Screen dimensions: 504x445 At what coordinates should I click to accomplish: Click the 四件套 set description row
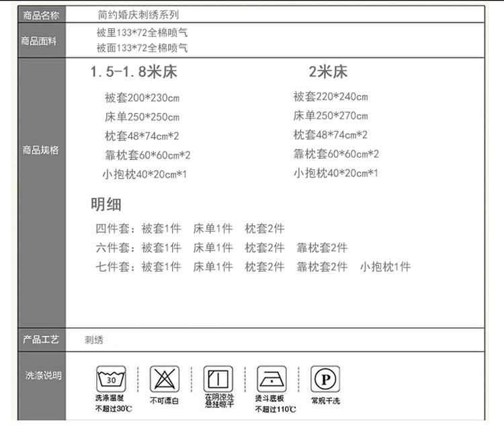(190, 229)
